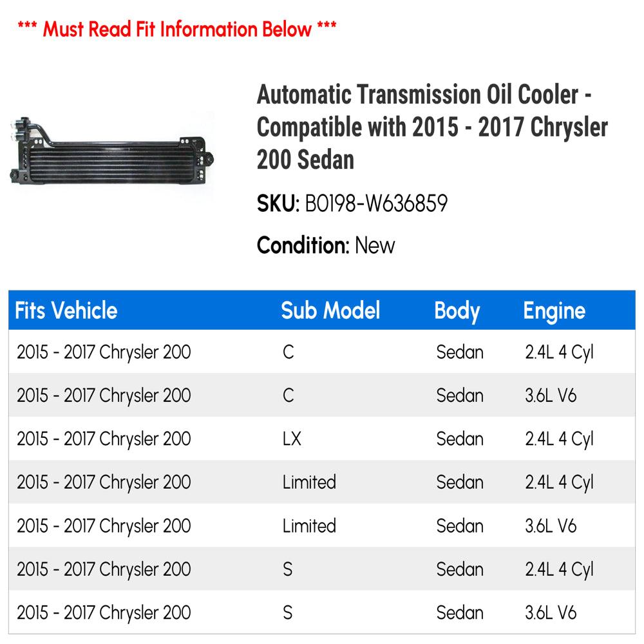
Task: Click the vehicle name in the first table row
Action: click(x=104, y=352)
